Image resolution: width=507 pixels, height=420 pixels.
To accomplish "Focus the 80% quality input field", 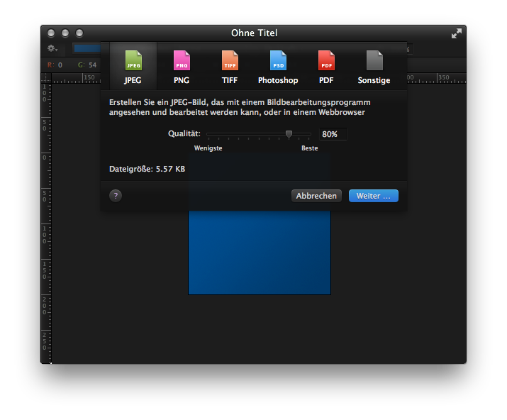I will point(333,134).
